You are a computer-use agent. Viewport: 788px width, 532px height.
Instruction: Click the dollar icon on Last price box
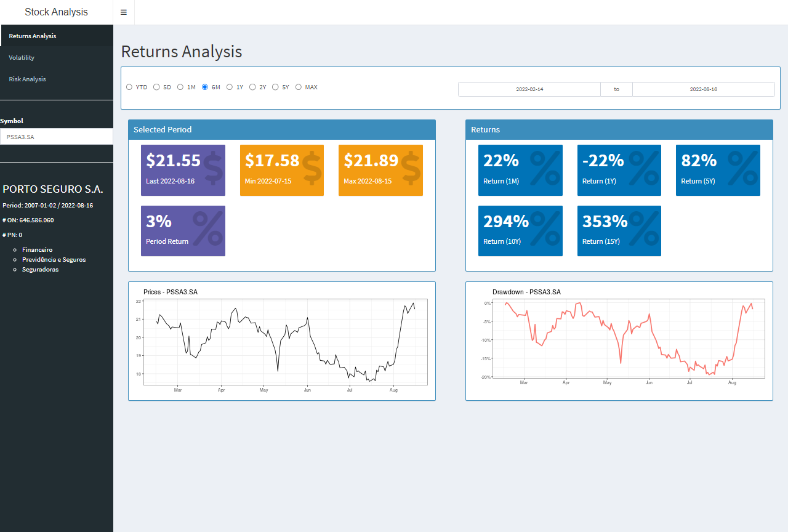[x=213, y=167]
